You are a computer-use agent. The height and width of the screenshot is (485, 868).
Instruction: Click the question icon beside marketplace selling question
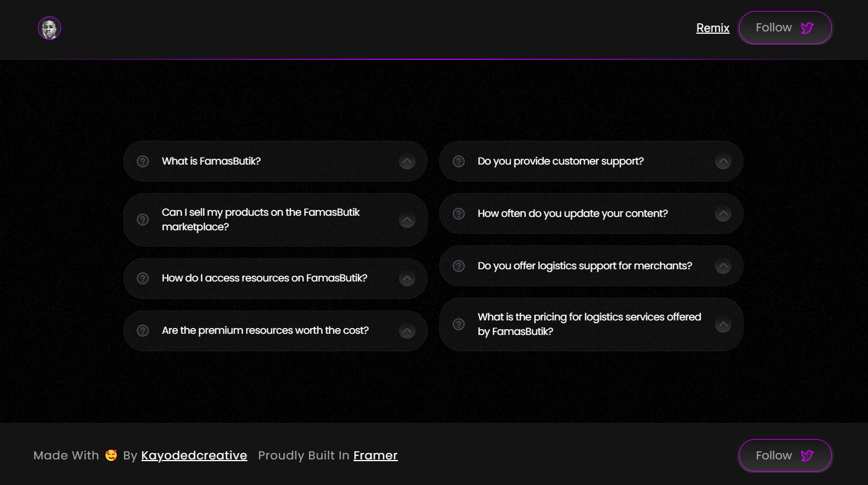click(143, 220)
